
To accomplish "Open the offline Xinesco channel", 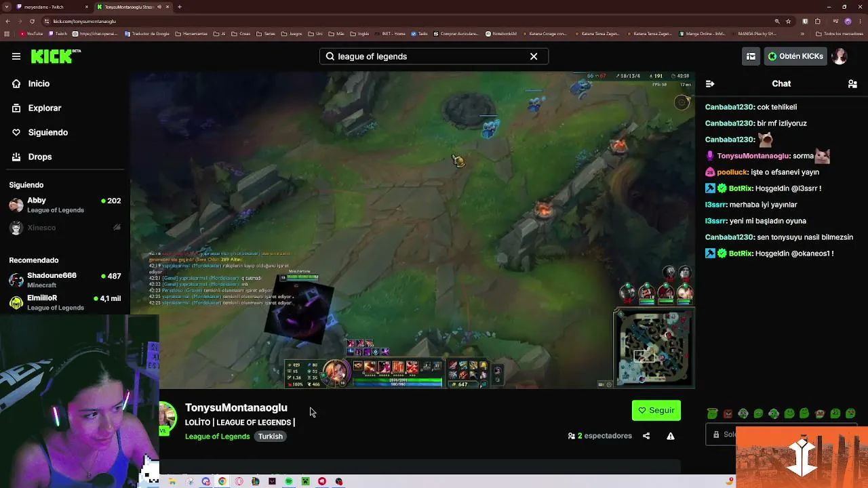I will click(65, 228).
